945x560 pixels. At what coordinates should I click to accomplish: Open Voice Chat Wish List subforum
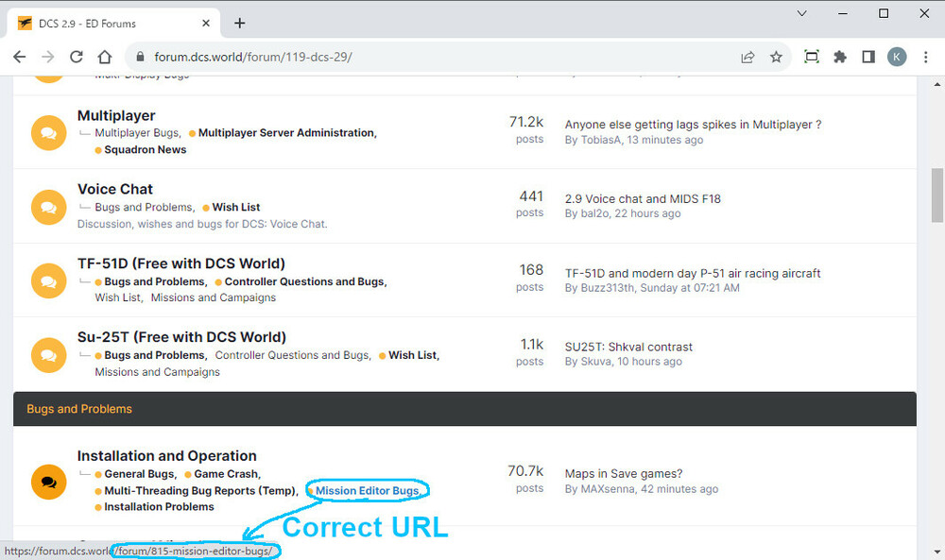point(235,207)
